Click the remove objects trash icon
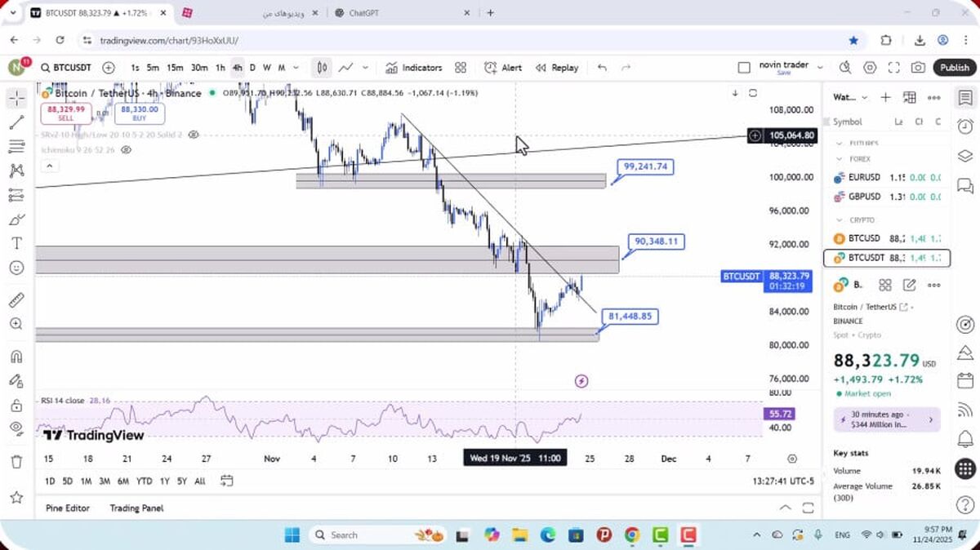The height and width of the screenshot is (550, 980). click(x=16, y=461)
